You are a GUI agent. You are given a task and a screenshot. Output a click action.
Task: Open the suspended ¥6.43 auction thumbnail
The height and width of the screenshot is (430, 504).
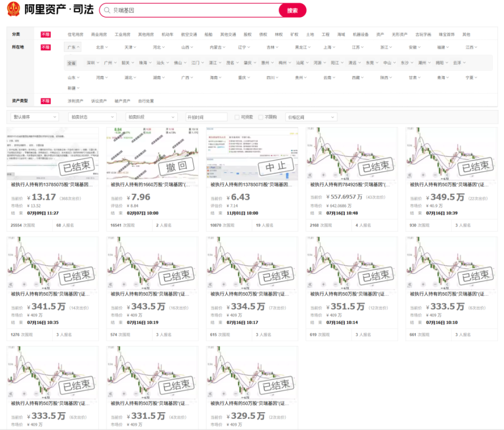tap(252, 154)
